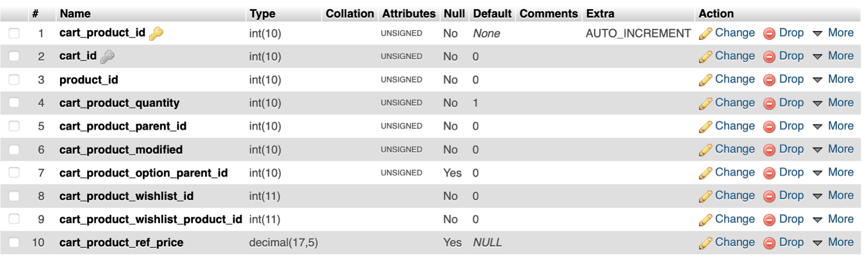Click the pencil icon for cart_product_modified row

tap(705, 150)
